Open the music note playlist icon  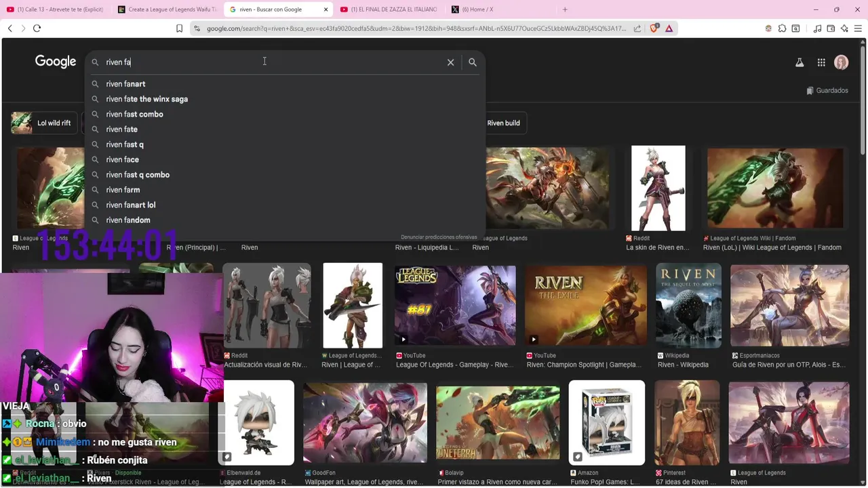817,28
